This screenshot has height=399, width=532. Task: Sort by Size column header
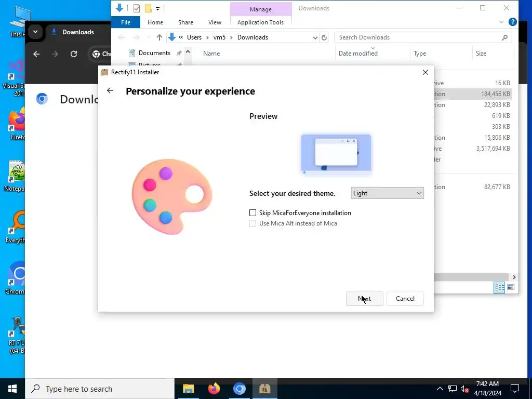(481, 54)
